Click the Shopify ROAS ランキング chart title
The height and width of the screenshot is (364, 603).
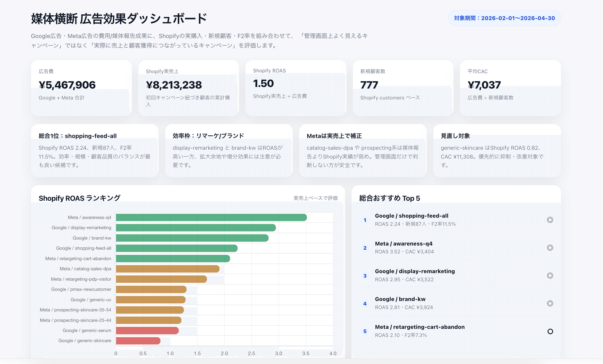(79, 198)
